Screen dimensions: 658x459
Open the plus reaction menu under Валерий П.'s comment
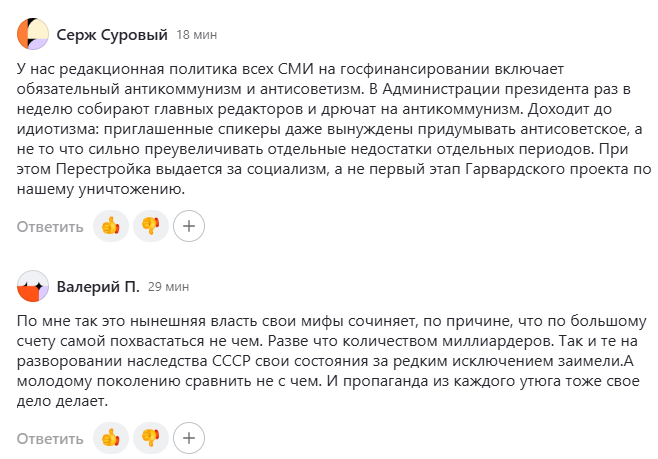point(189,438)
